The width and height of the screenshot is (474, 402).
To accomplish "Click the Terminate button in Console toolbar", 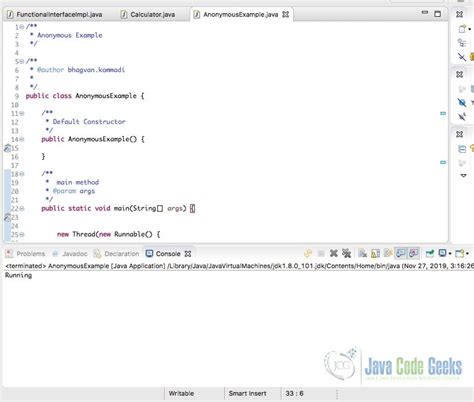I will click(321, 254).
